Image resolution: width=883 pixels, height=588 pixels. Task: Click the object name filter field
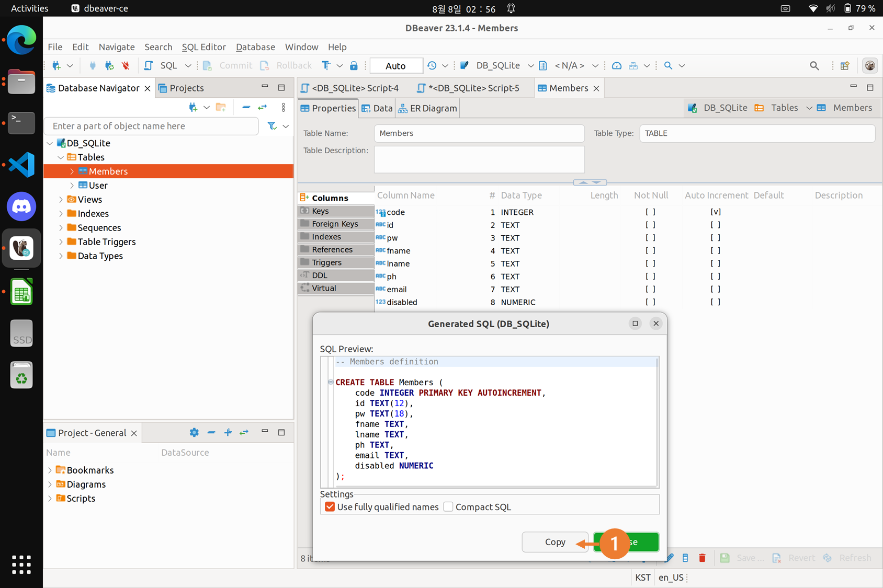[152, 126]
